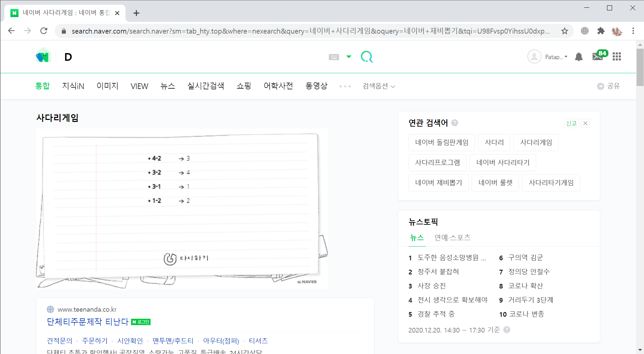
Task: Switch to the 쇼핑 tab
Action: click(x=244, y=86)
